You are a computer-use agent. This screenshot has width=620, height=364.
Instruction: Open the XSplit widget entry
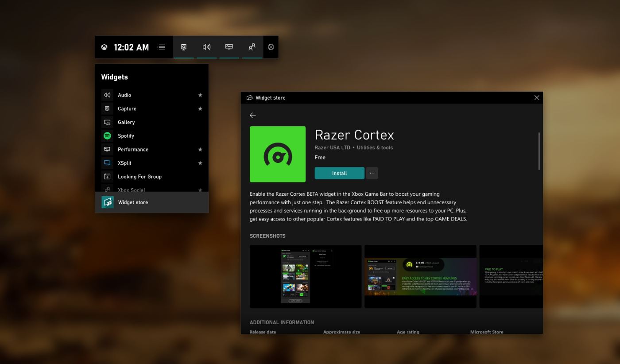(152, 163)
